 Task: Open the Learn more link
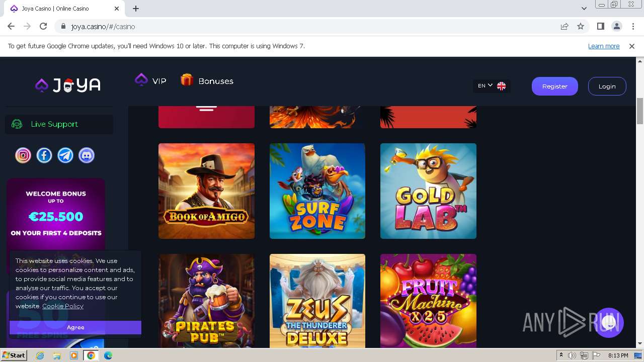tap(604, 46)
